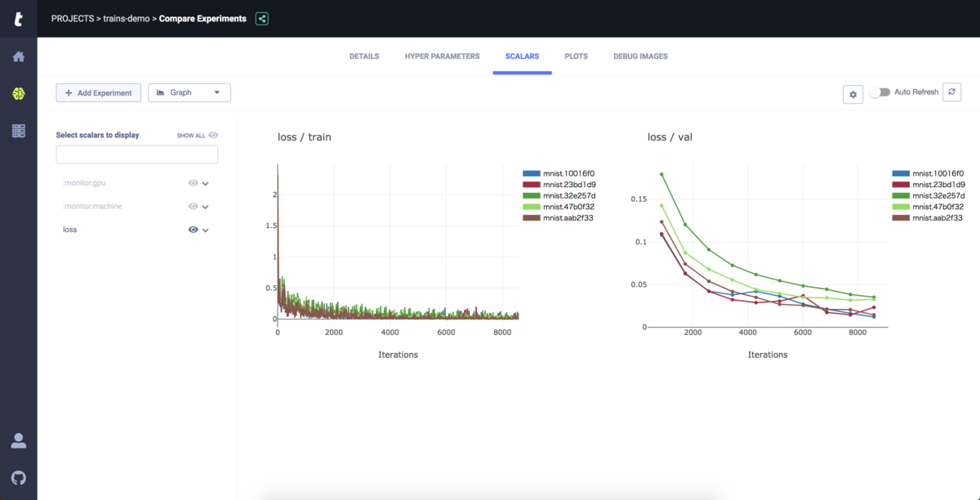Click the share icon beside Compare Experiments
Screen dimensions: 980x500
tap(261, 18)
